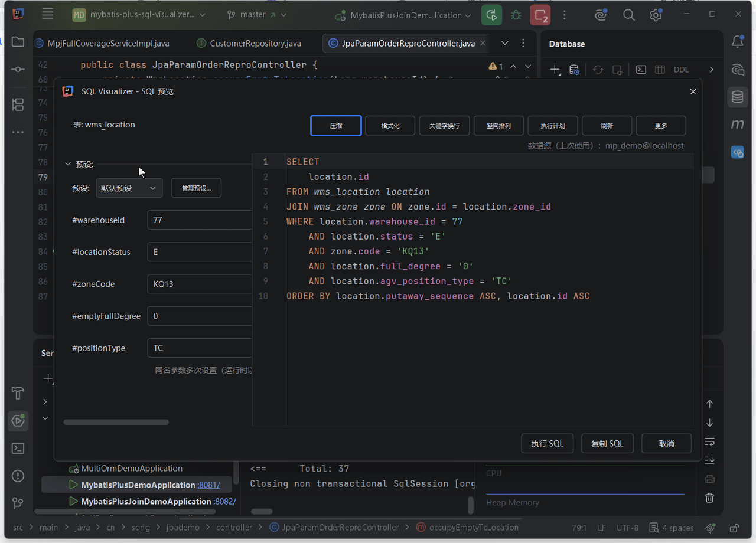Click the #warehouseId input field
756x543 pixels.
click(x=200, y=220)
